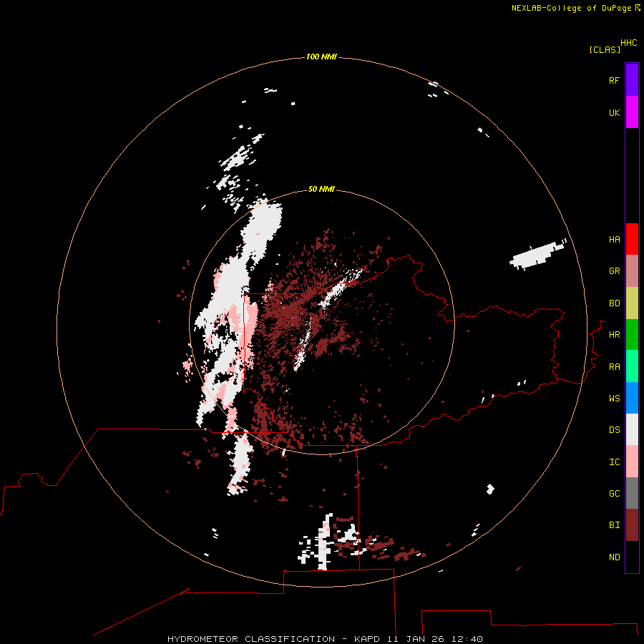This screenshot has height=644, width=644.
Task: Select the IC pink legend swatch
Action: pyautogui.click(x=632, y=462)
